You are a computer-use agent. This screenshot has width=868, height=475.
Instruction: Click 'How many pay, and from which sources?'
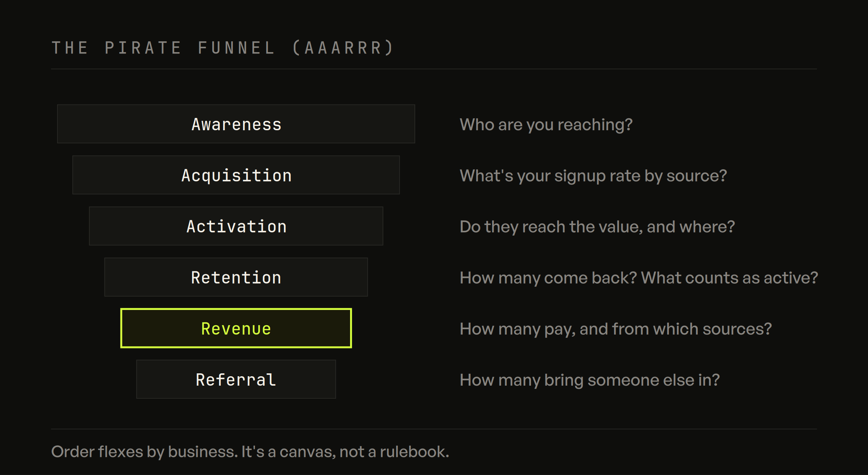tap(616, 329)
